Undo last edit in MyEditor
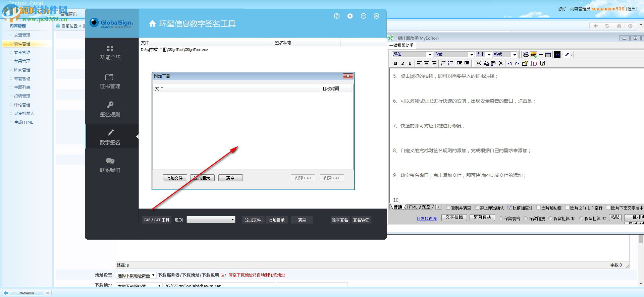Image resolution: width=644 pixels, height=297 pixels. click(x=510, y=63)
